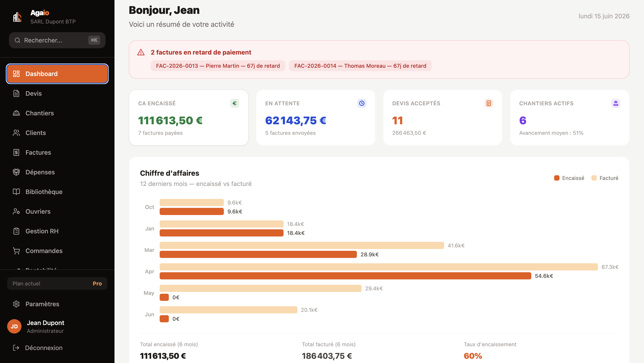Click the Rechercher search field
This screenshot has width=644, height=363.
pos(57,40)
